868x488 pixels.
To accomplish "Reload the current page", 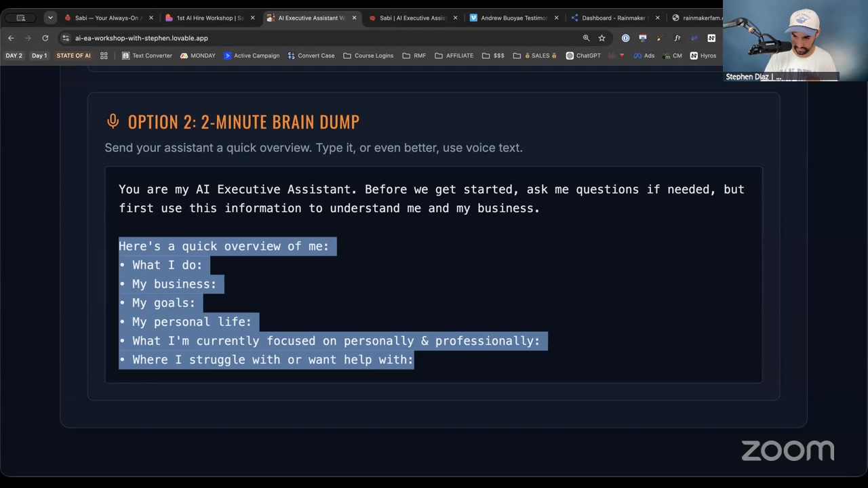I will click(x=45, y=38).
